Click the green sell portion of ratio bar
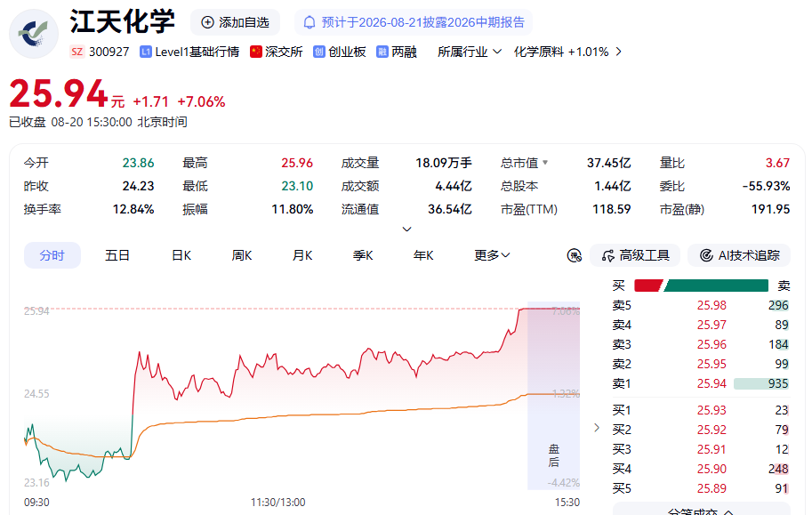Image resolution: width=812 pixels, height=515 pixels. (716, 286)
